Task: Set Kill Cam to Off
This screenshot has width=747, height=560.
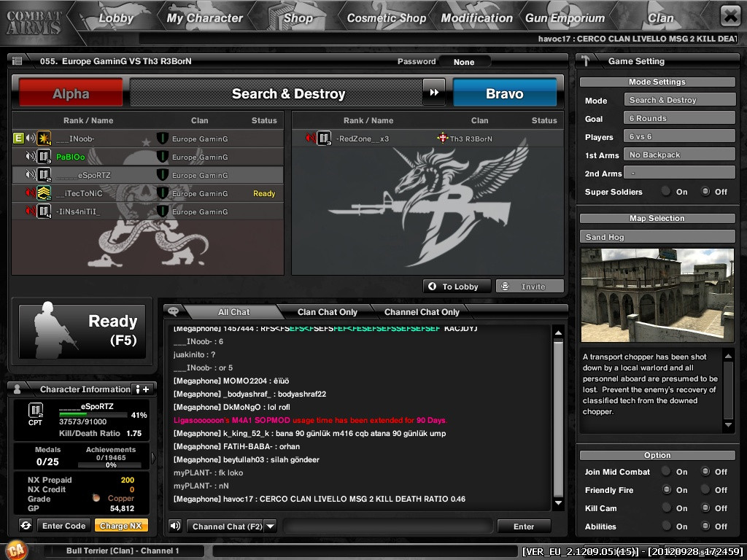Action: (705, 508)
